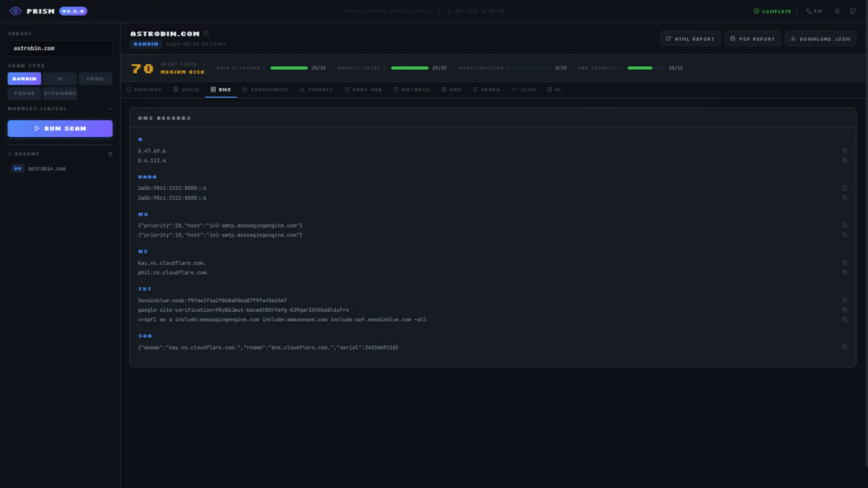The height and width of the screenshot is (488, 868).
Task: Copy NS record phil.ns.cloudflare.com
Action: 845,273
